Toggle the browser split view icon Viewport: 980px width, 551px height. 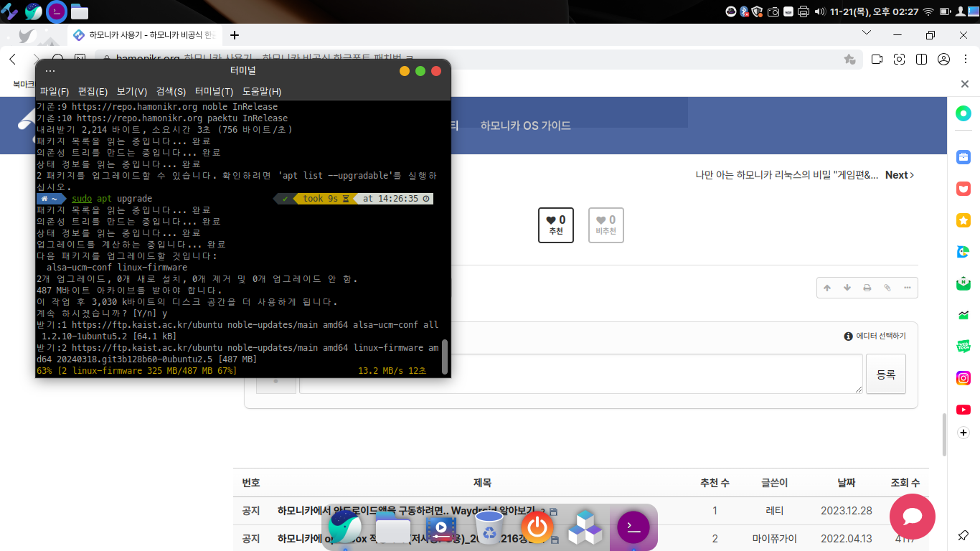pyautogui.click(x=921, y=59)
